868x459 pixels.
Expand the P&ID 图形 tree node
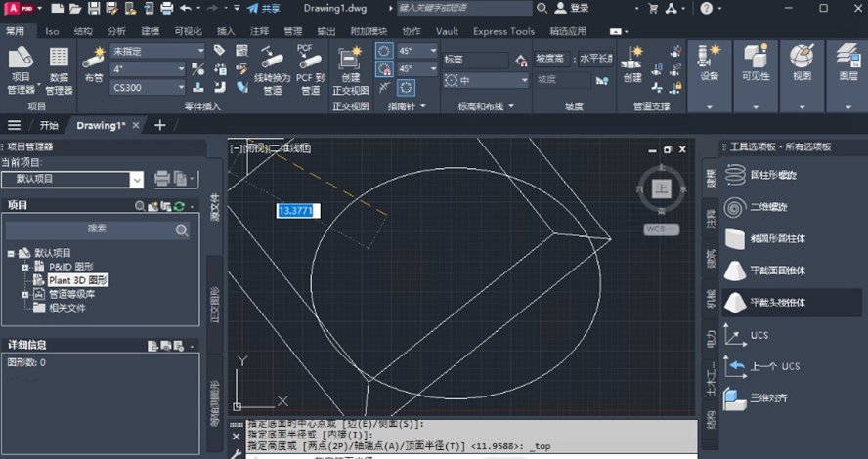pyautogui.click(x=24, y=268)
